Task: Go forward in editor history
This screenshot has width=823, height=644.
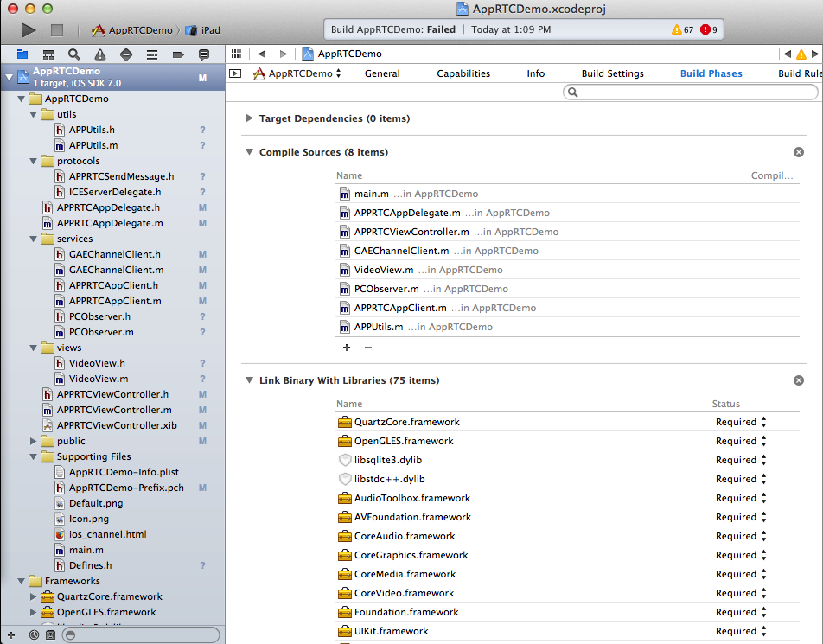Action: [284, 54]
